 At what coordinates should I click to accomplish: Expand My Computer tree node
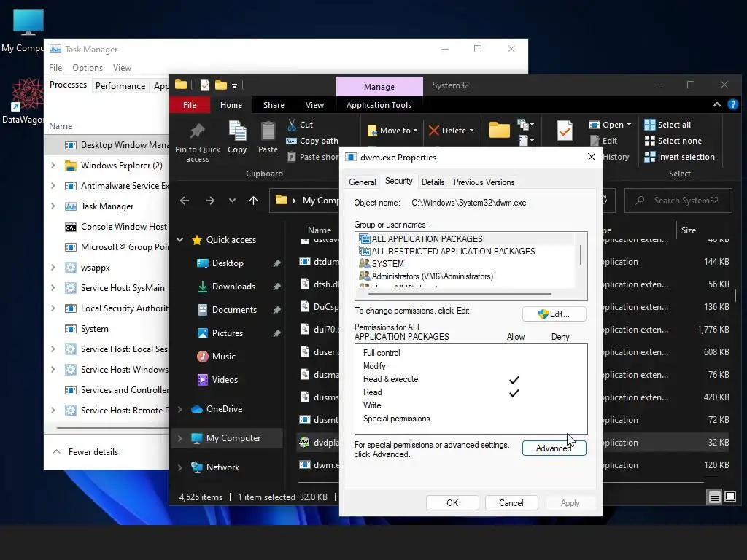tap(180, 438)
